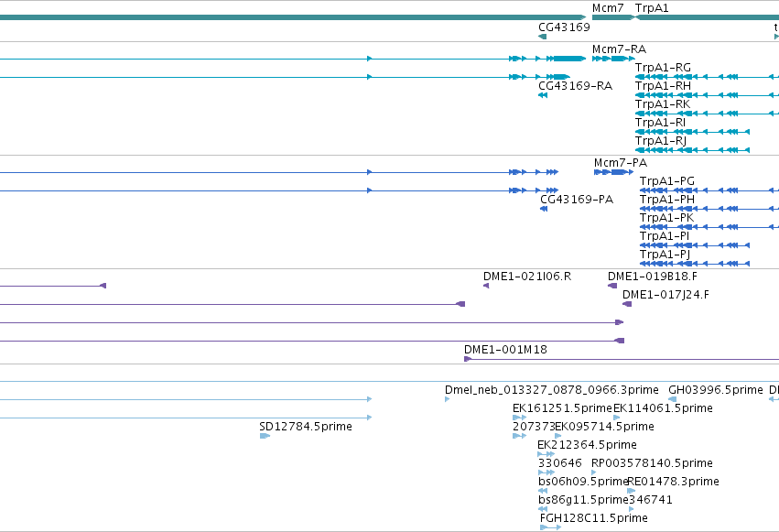Select the TrpA1-PI protein label
This screenshot has height=532, width=779.
pos(665,236)
